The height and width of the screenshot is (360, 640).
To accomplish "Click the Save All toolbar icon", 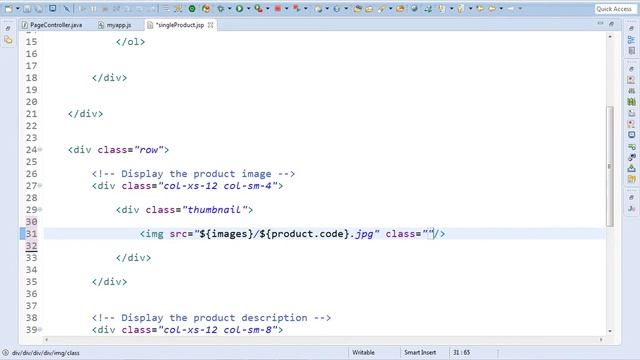I will 39,9.
